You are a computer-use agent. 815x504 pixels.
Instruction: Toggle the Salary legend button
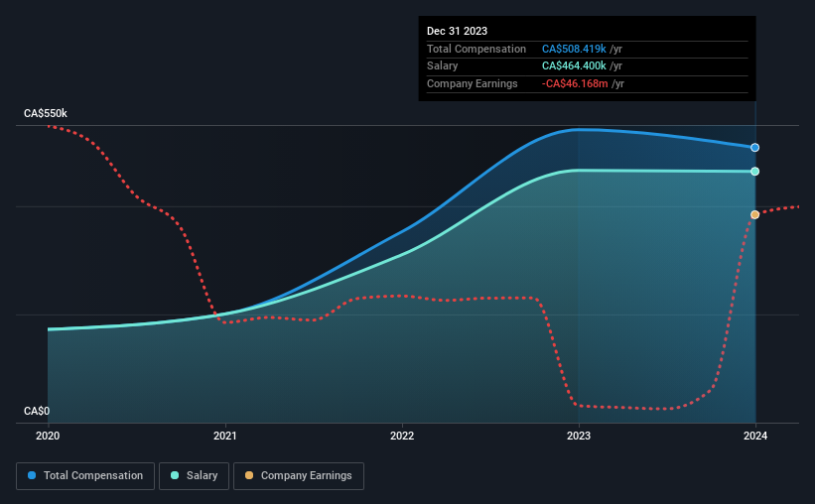pos(194,476)
